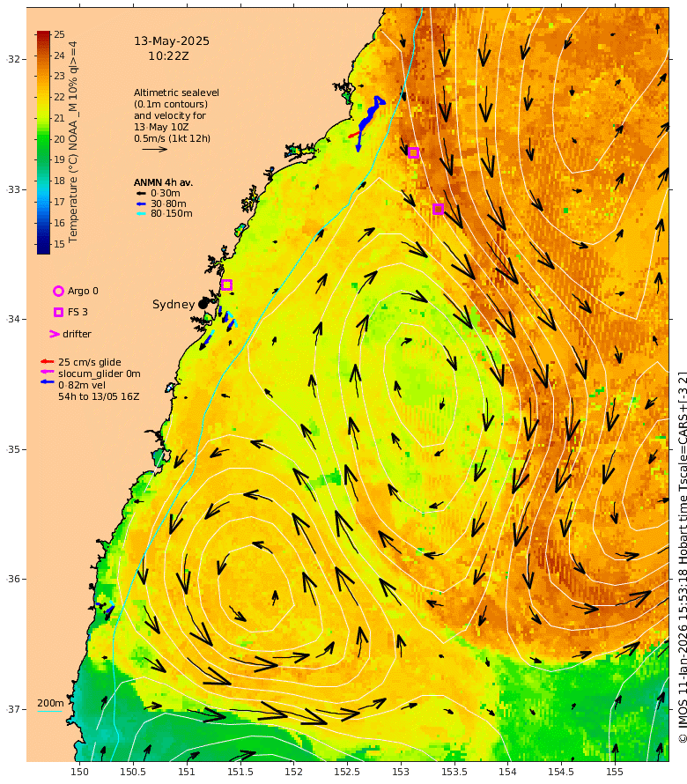The width and height of the screenshot is (687, 784).
Task: Click the thick blue glider track near 32.4S
Action: pos(369,116)
